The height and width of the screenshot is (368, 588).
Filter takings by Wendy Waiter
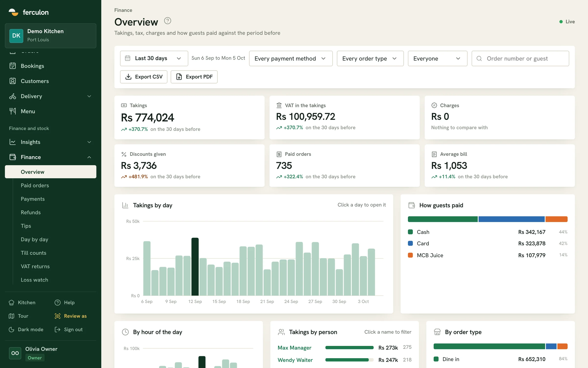pyautogui.click(x=295, y=360)
